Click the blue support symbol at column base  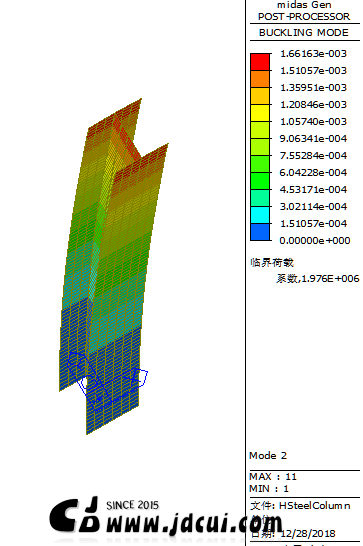coord(108,381)
